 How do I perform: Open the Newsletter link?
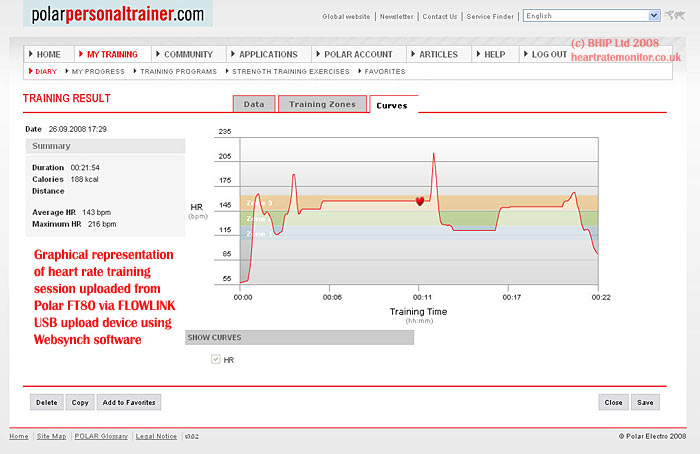[396, 17]
